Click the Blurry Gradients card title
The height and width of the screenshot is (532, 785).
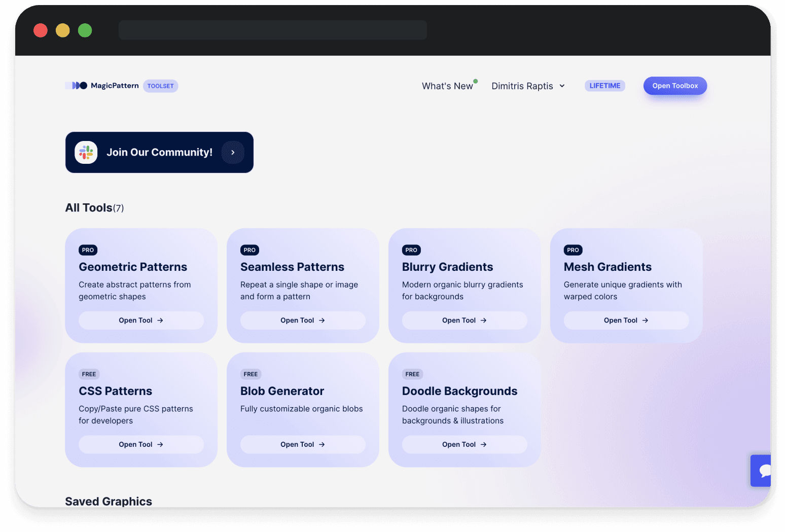pyautogui.click(x=447, y=267)
